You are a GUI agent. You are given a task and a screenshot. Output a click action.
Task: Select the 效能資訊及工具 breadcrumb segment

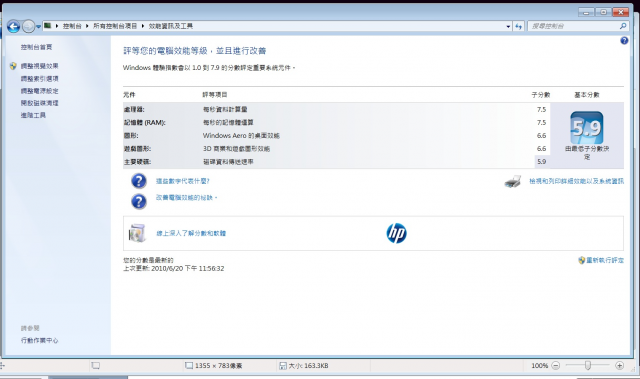(171, 26)
